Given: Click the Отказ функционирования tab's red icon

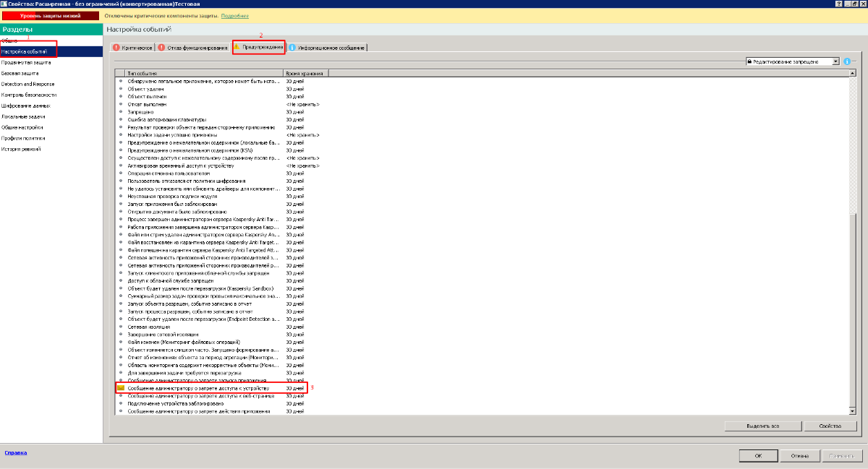Looking at the screenshot, I should pos(161,48).
